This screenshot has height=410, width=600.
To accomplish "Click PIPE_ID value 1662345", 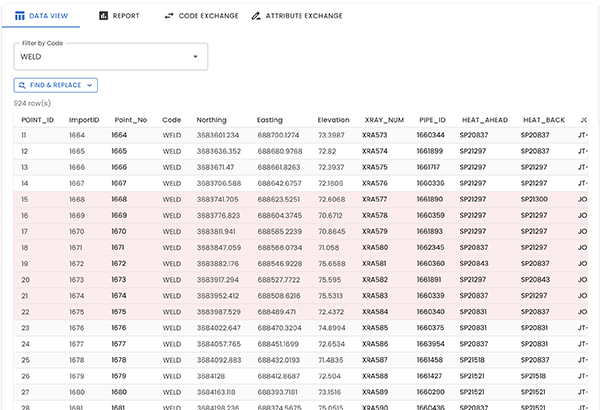I will pyautogui.click(x=430, y=248).
